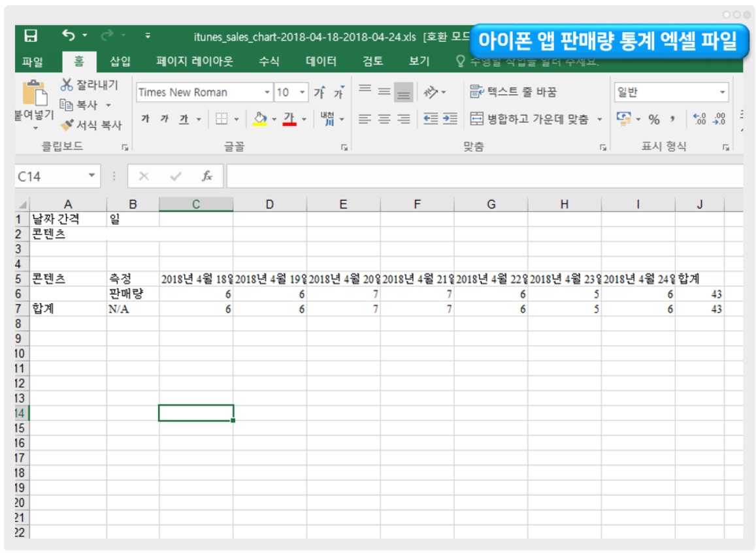Click Cut (잘라내기) scissors button
The height and width of the screenshot is (553, 756).
point(90,85)
